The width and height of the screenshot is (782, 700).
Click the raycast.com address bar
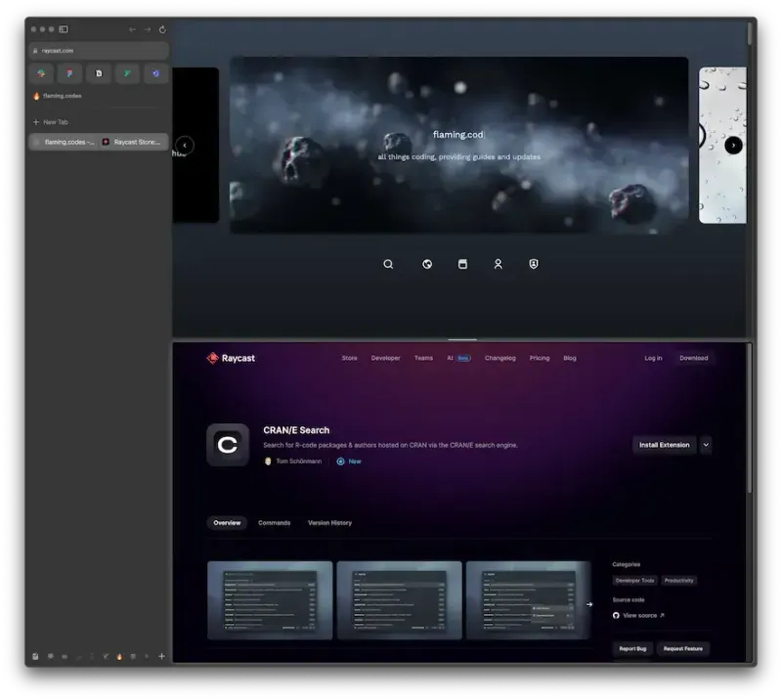pyautogui.click(x=99, y=51)
